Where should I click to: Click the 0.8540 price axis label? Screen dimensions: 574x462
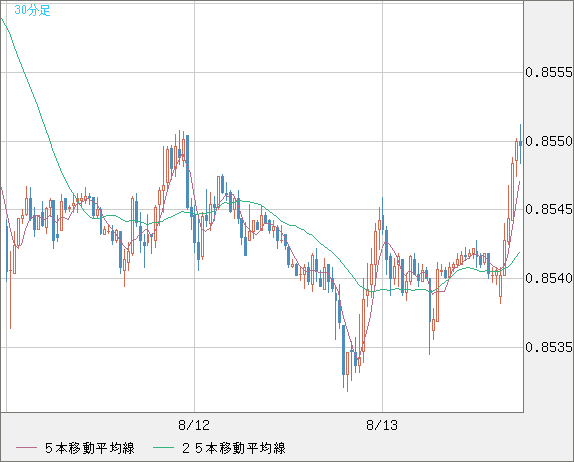point(549,279)
